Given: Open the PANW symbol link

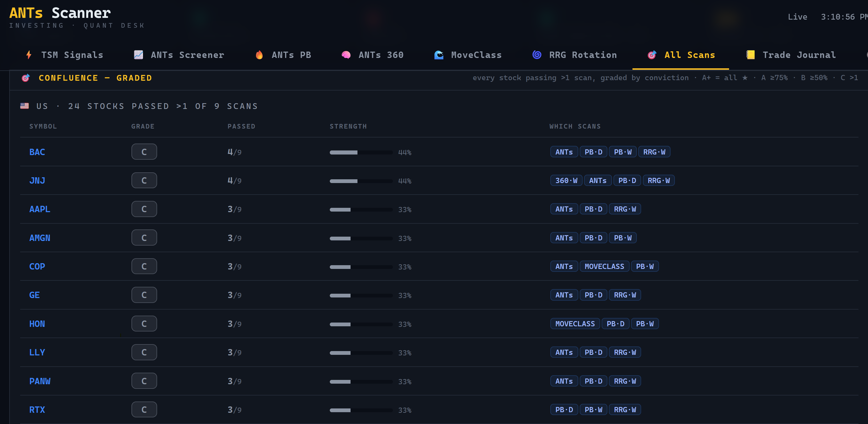Looking at the screenshot, I should (x=40, y=381).
